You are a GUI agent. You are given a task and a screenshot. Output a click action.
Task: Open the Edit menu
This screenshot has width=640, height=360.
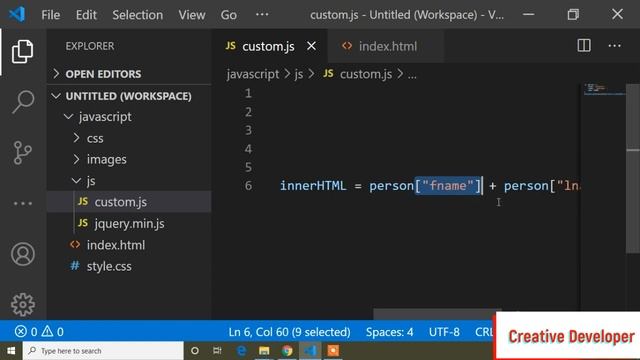[x=86, y=15]
